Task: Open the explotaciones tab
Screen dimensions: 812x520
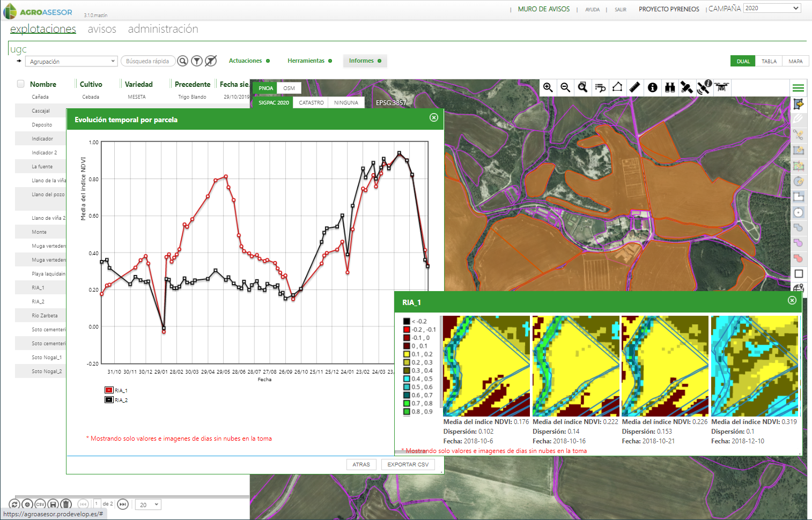Action: pyautogui.click(x=43, y=29)
